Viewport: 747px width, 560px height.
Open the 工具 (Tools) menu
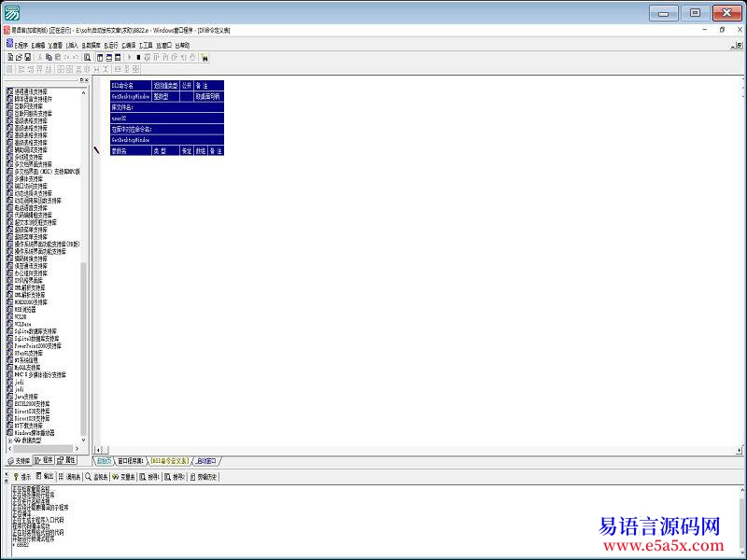146,45
